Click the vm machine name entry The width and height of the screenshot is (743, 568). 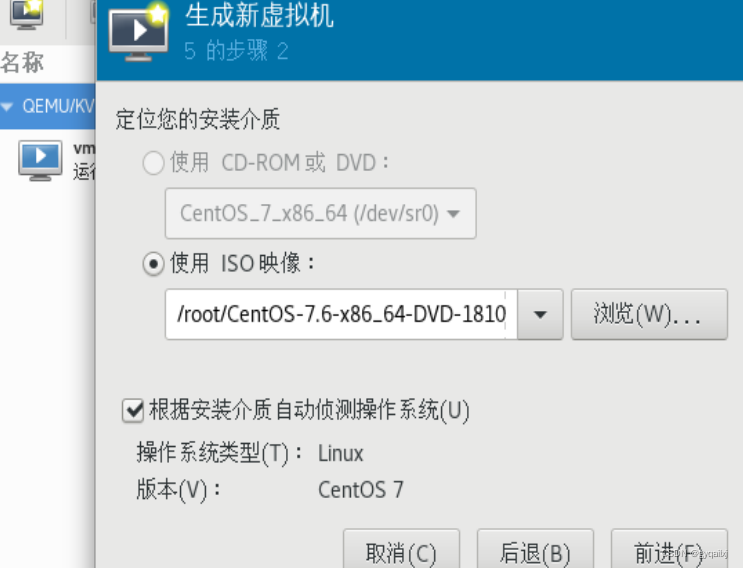point(84,149)
